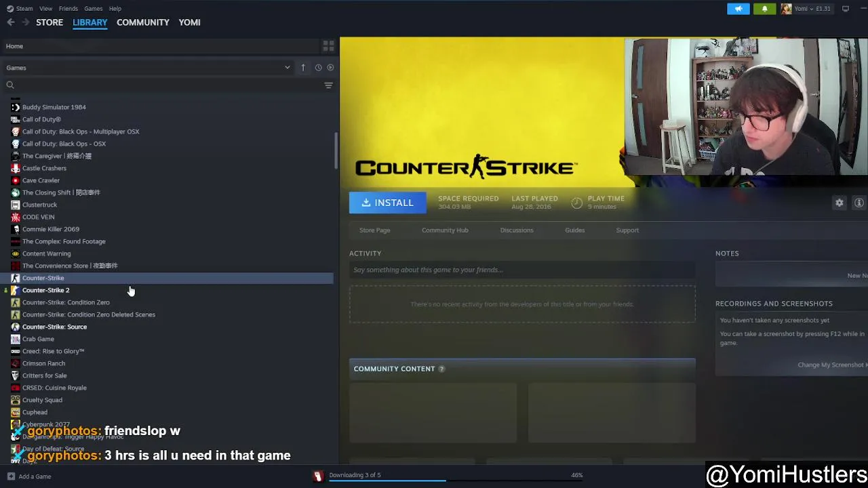Screen dimensions: 868x488
Task: Select Commie Killer 2069 in the list
Action: click(x=51, y=229)
